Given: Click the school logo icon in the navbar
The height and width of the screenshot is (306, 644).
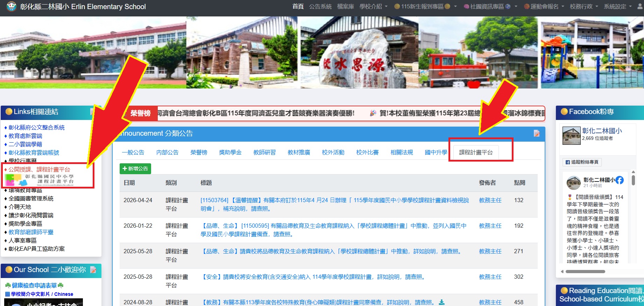Looking at the screenshot, I should 12,6.
